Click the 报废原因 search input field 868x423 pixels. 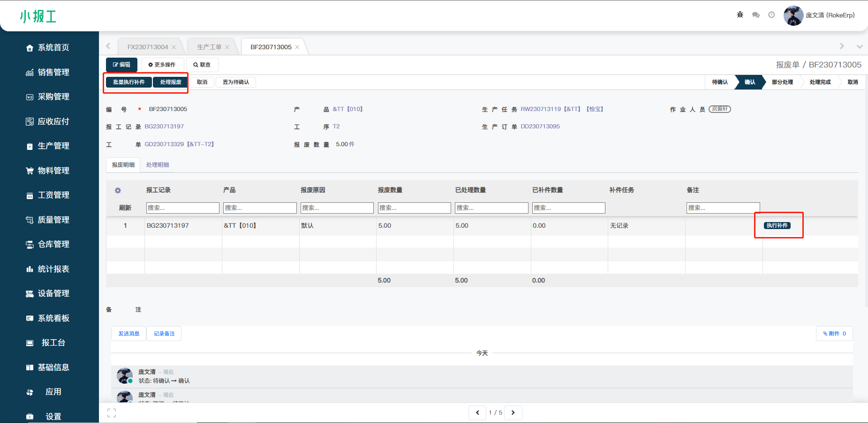click(x=337, y=208)
